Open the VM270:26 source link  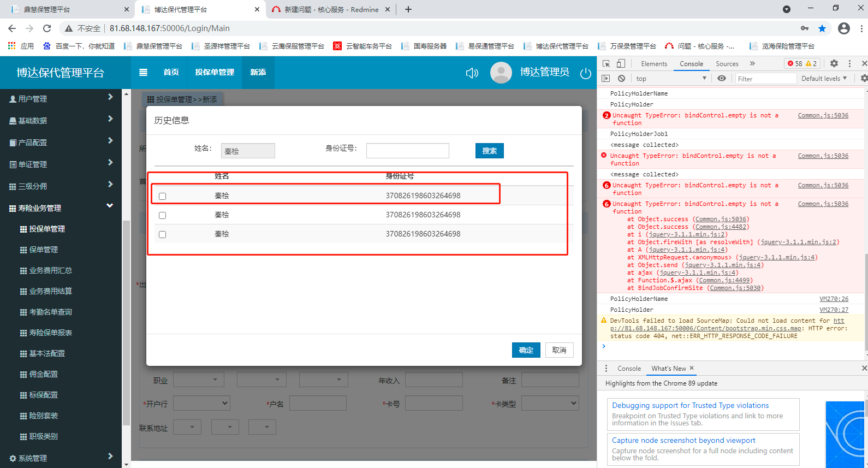pyautogui.click(x=834, y=299)
